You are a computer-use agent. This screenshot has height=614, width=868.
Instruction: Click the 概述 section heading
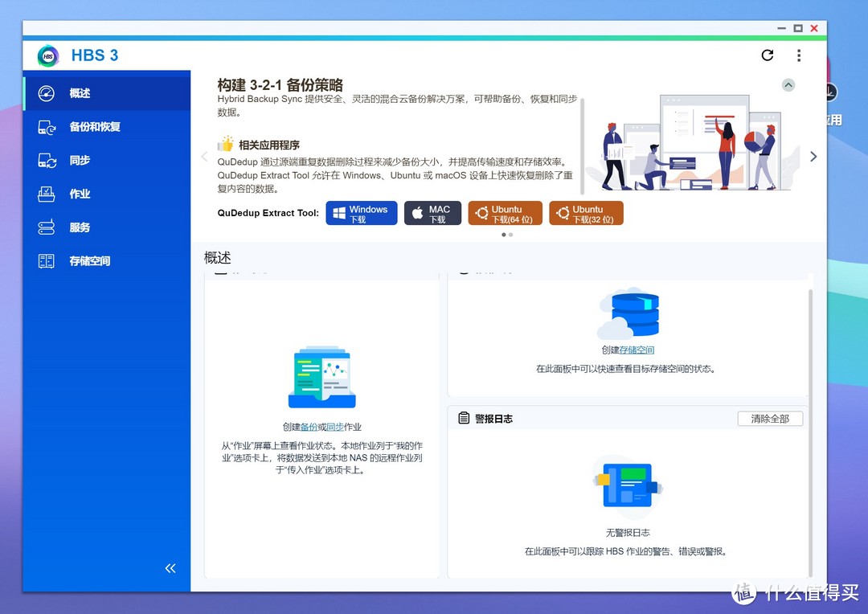(x=218, y=257)
